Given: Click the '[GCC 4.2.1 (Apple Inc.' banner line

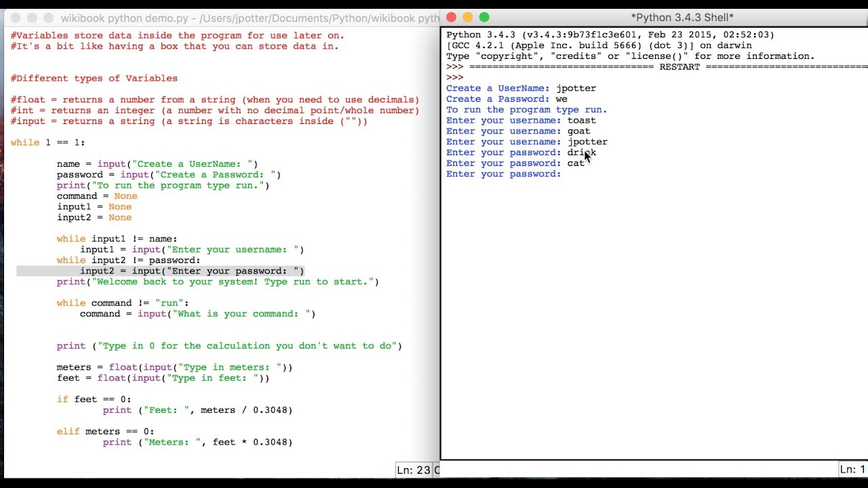Looking at the screenshot, I should 599,45.
